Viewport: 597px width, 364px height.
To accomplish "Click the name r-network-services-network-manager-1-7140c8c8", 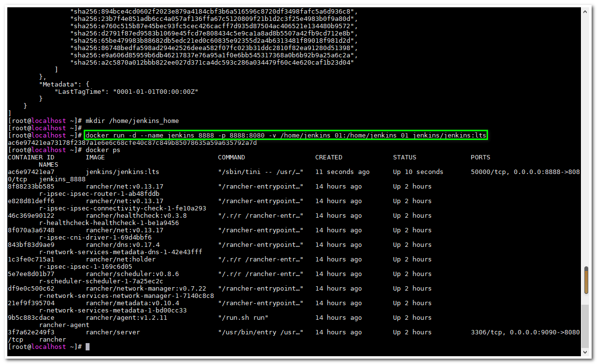I will (127, 295).
